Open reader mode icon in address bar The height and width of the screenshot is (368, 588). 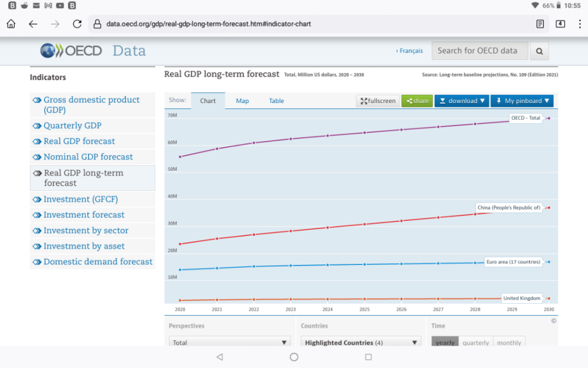click(540, 24)
